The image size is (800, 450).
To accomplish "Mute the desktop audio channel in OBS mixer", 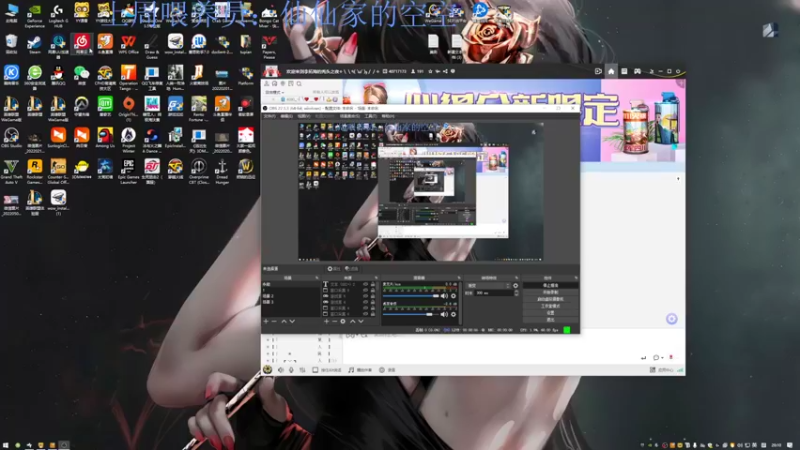I will (x=444, y=314).
